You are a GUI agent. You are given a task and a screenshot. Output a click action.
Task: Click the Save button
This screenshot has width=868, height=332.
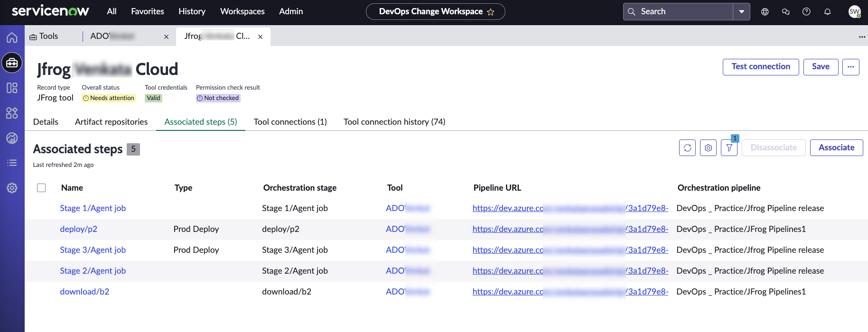pos(821,67)
